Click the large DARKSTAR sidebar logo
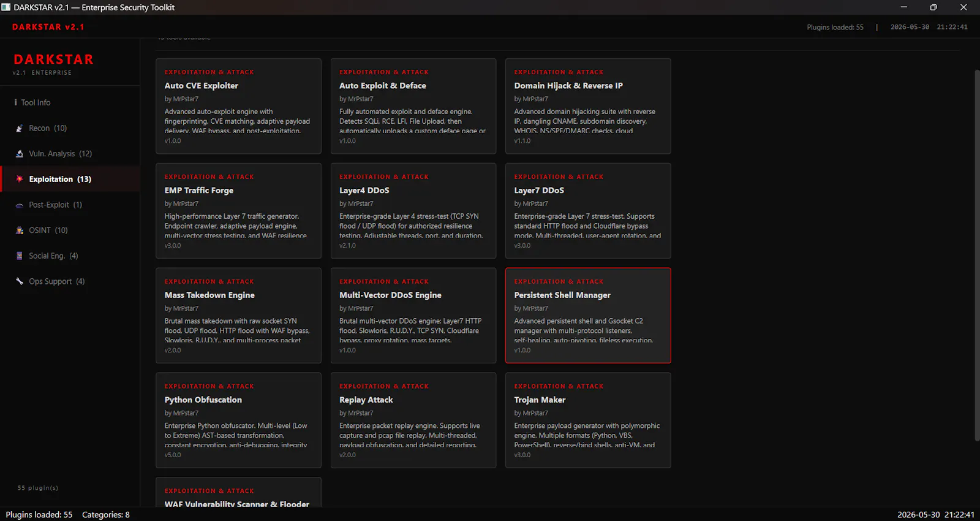The image size is (980, 521). (54, 59)
